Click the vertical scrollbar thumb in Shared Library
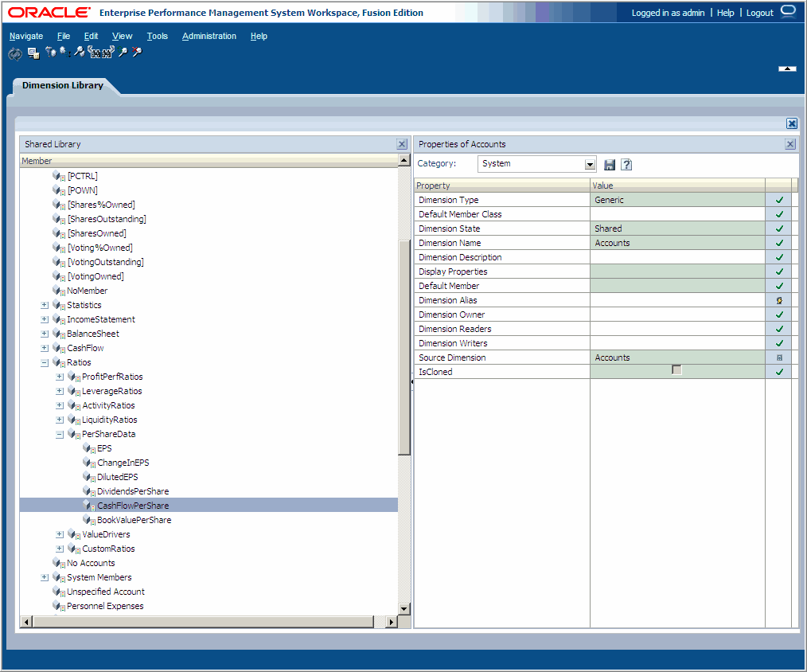The image size is (807, 672). pyautogui.click(x=404, y=348)
